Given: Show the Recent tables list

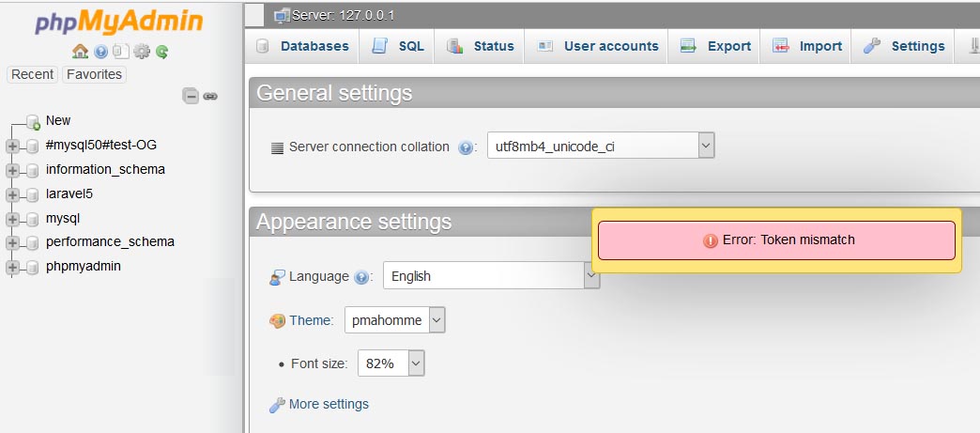Looking at the screenshot, I should 32,74.
